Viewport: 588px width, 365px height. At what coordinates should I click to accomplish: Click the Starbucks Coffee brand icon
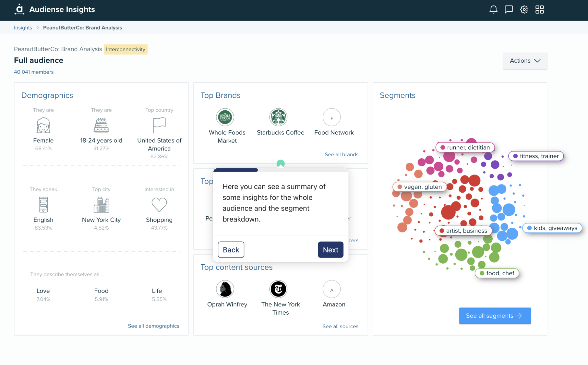click(x=279, y=118)
